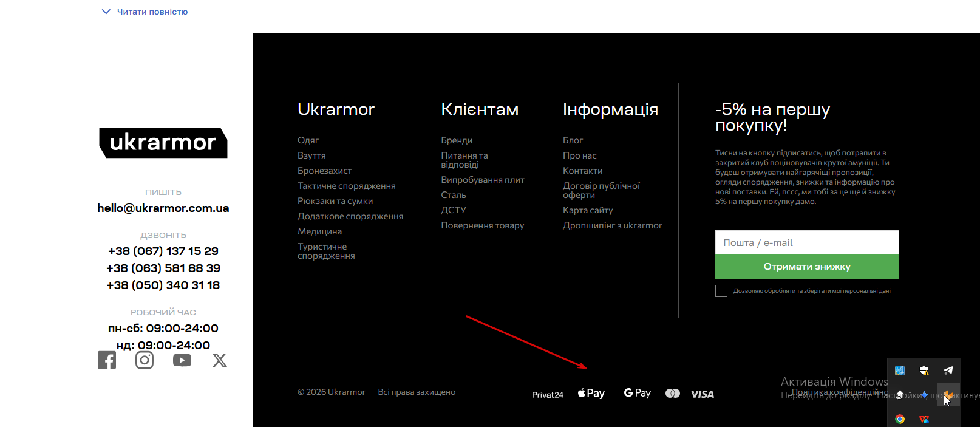Open the X (Twitter) social icon

(x=220, y=360)
